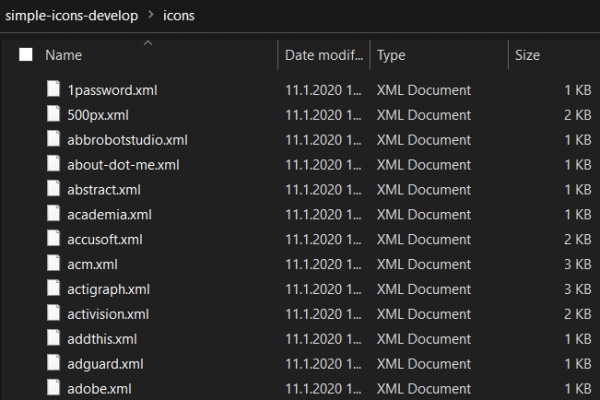Click the about-dot-me.xml file icon

54,164
